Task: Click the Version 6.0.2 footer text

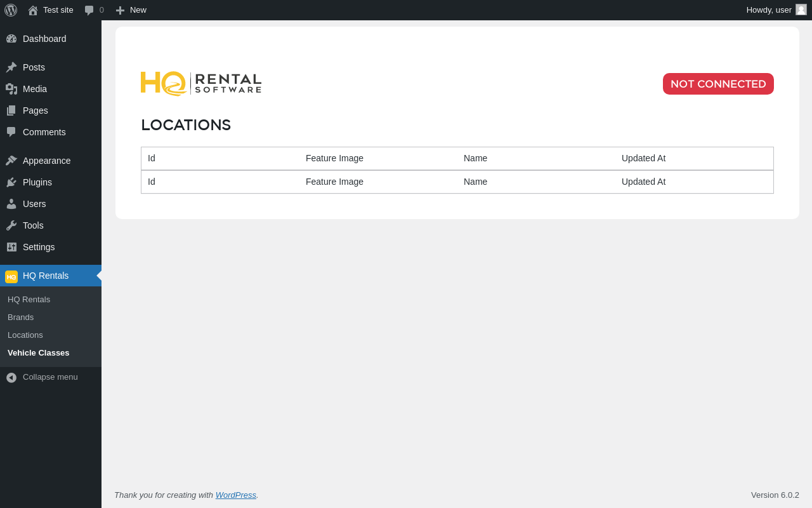Action: (775, 495)
